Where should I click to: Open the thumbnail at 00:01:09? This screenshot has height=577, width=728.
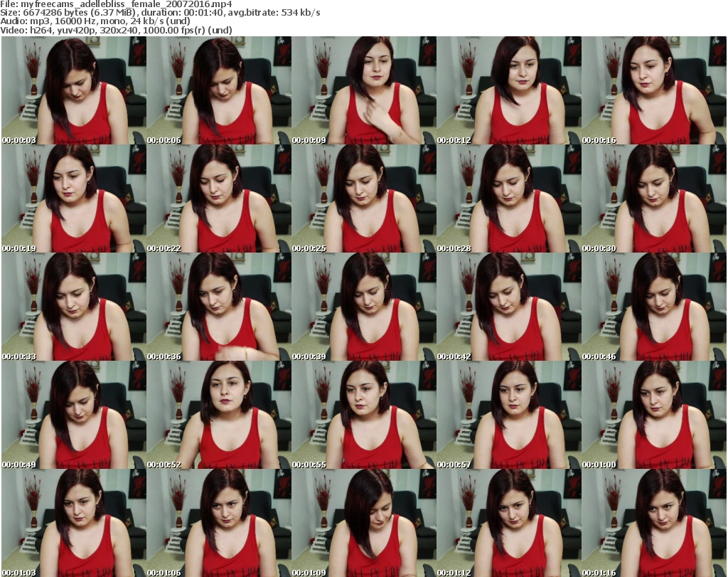[x=364, y=523]
